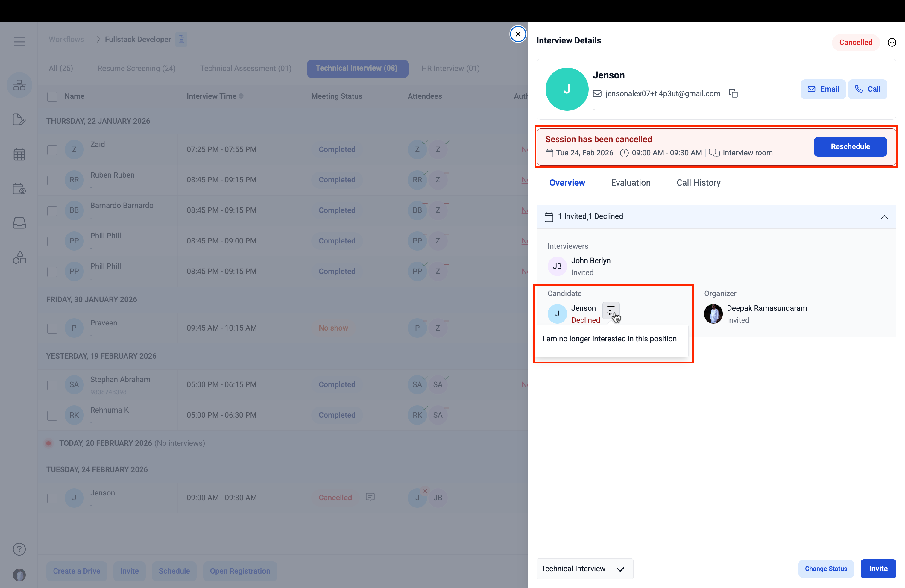Open the inbox tray sidebar icon
Image resolution: width=905 pixels, height=588 pixels.
19,223
